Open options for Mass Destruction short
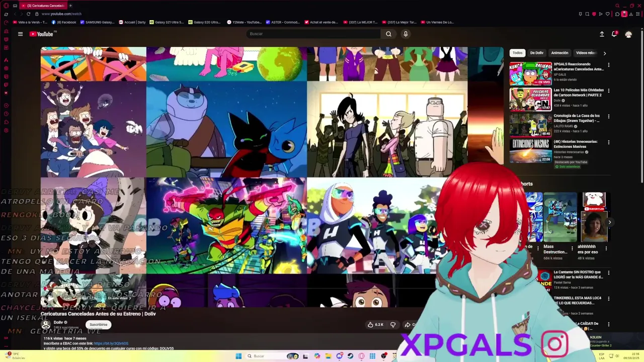 [572, 248]
